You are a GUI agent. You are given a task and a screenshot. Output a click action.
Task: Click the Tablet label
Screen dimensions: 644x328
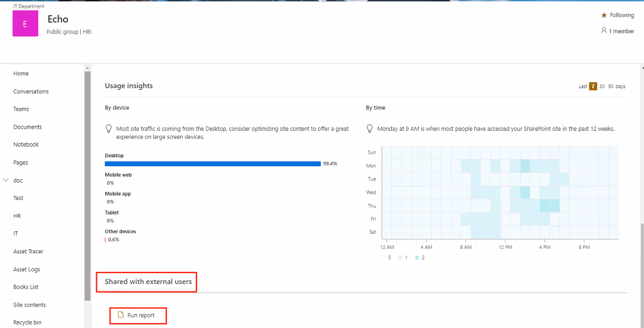(x=112, y=212)
